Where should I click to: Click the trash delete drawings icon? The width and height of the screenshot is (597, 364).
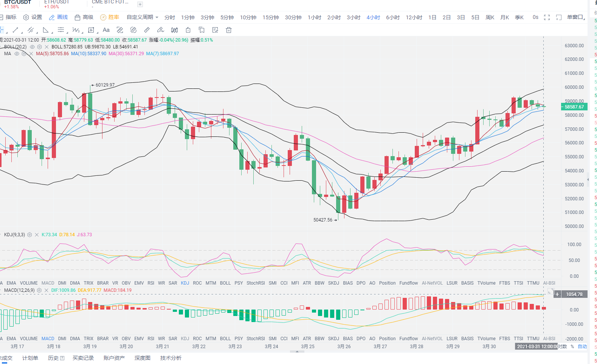(229, 30)
